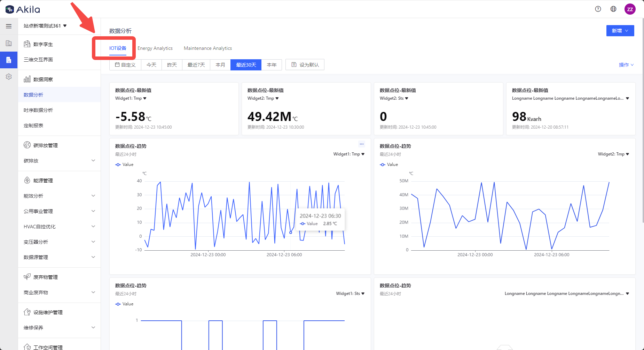
Task: Select the 最近7天 time range
Action: click(x=196, y=65)
